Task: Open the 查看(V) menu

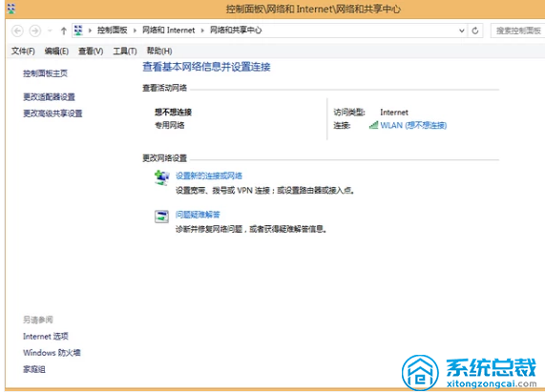Action: [91, 52]
